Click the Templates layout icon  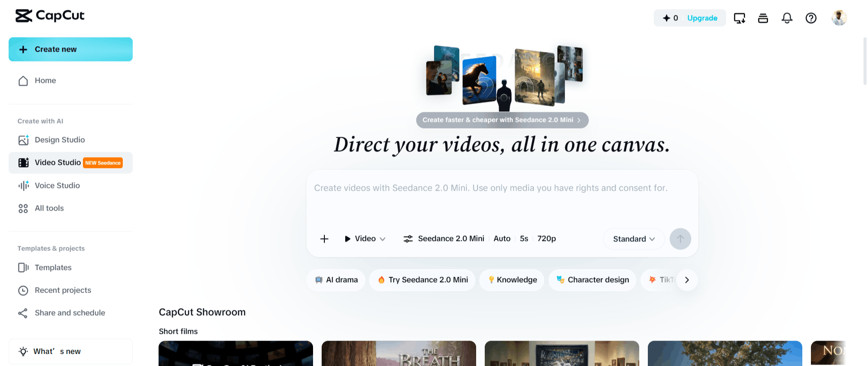(x=23, y=268)
